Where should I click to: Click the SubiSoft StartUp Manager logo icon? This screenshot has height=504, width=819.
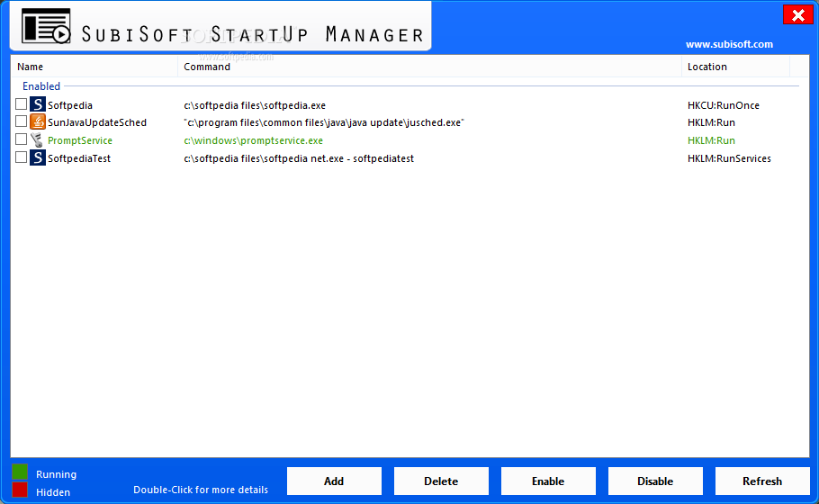[x=46, y=26]
